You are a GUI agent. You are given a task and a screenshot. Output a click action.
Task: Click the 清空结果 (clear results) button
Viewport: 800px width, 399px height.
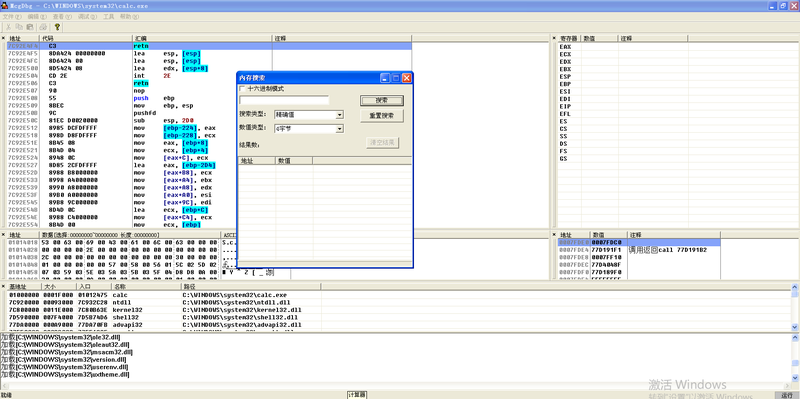point(382,143)
